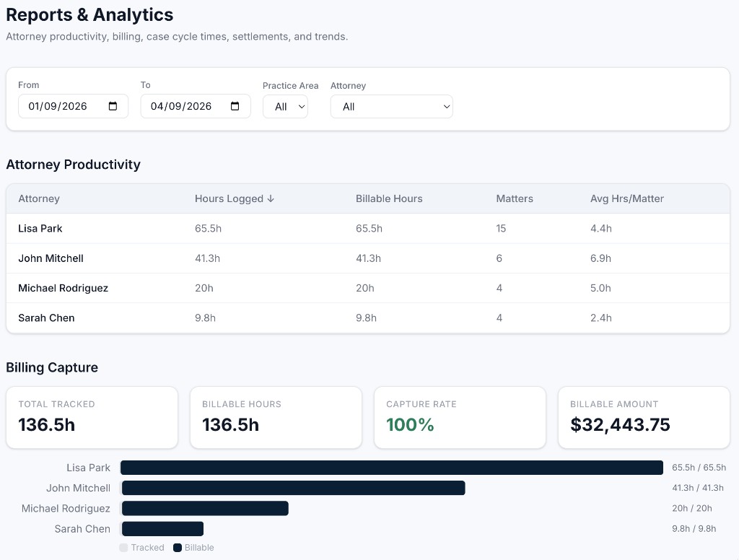Click the Avg Hrs/Matter column header
Viewport: 739px width, 560px height.
pos(626,198)
